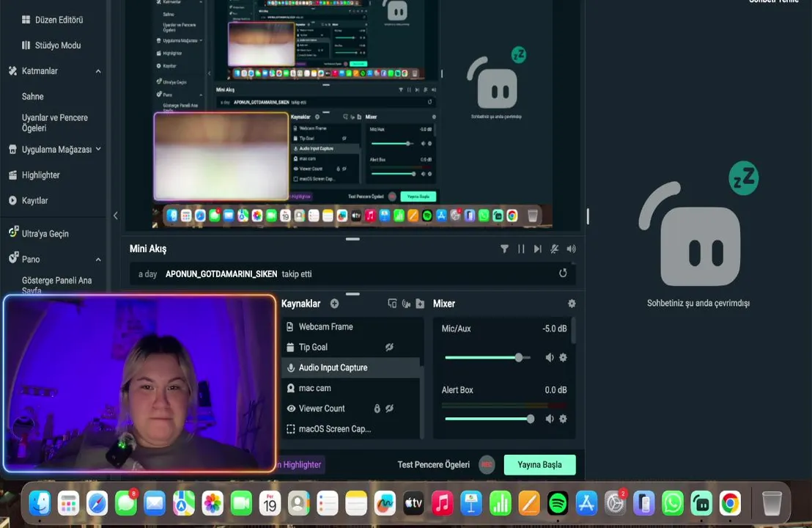
Task: Open Finder from the Dock
Action: point(40,503)
